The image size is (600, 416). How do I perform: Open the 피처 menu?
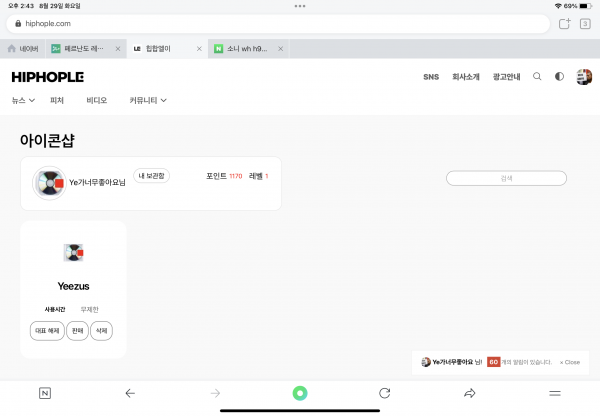tap(57, 100)
